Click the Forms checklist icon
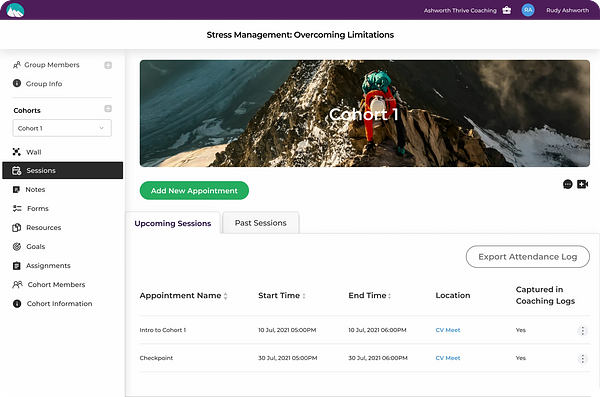 pos(17,208)
